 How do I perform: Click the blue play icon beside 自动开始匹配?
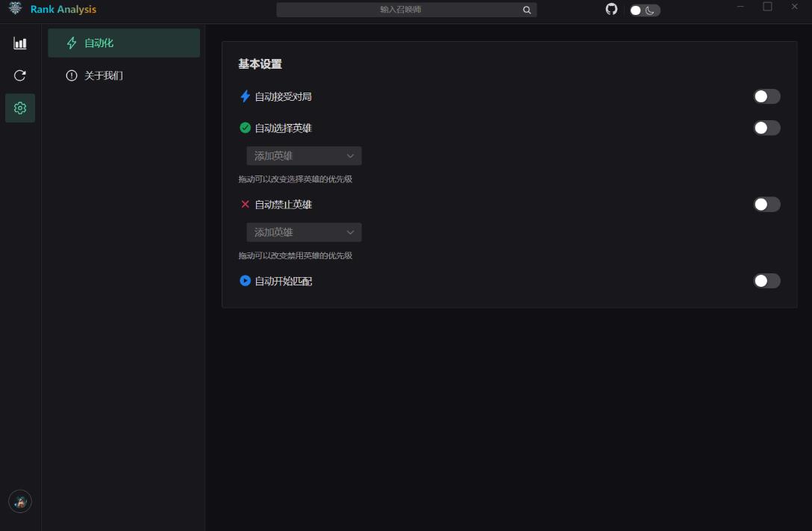pos(245,281)
